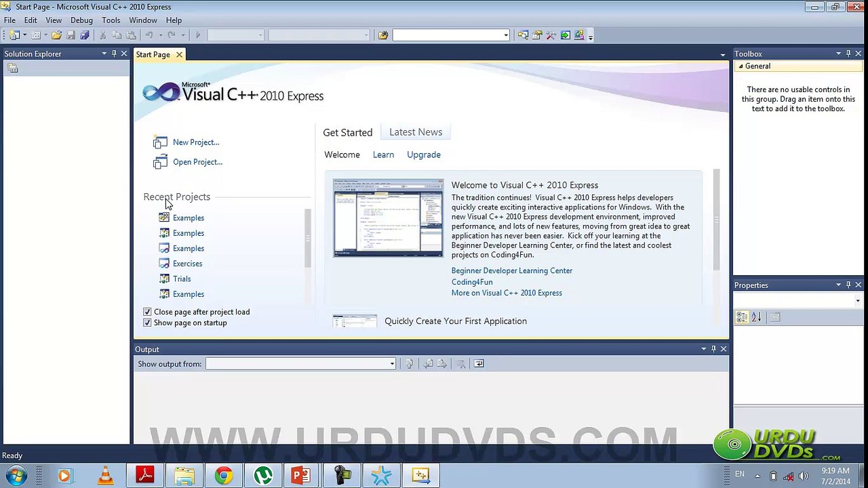Click the Categorized button in Properties

(x=742, y=317)
